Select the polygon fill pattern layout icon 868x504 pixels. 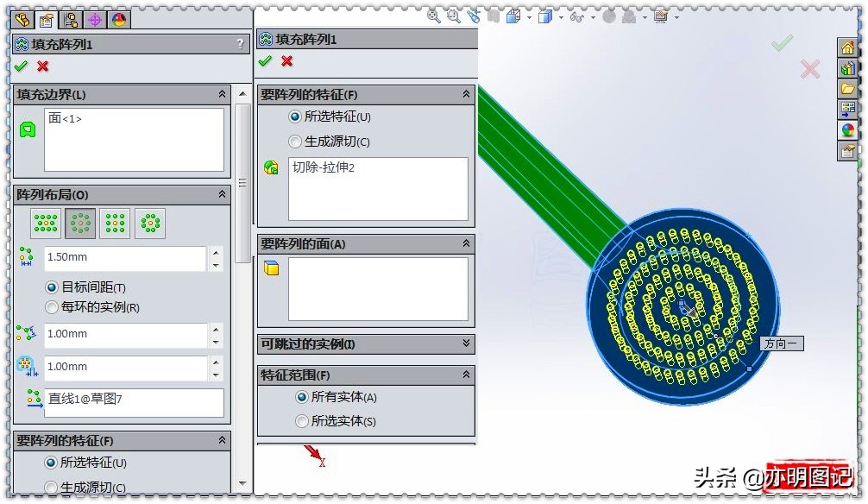click(x=150, y=223)
